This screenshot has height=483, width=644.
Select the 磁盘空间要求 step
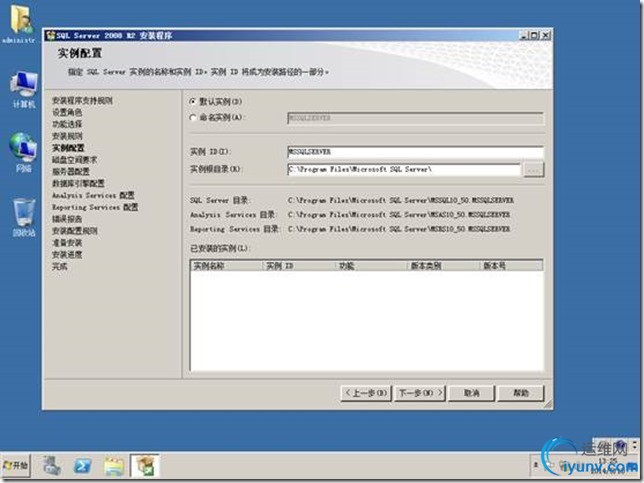[74, 160]
